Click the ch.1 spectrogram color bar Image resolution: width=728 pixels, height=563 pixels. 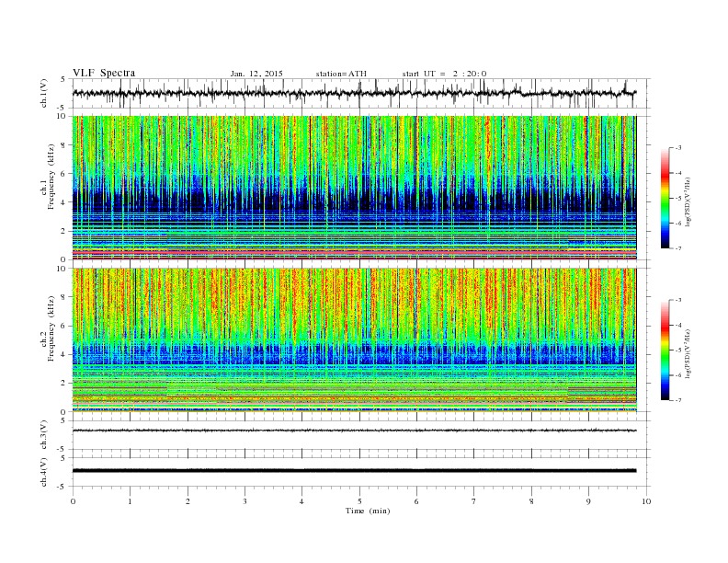[665, 199]
